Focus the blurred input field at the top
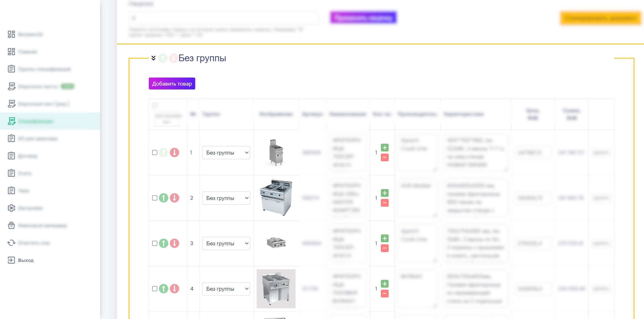Viewport: 644px width, 319px height. (x=223, y=18)
